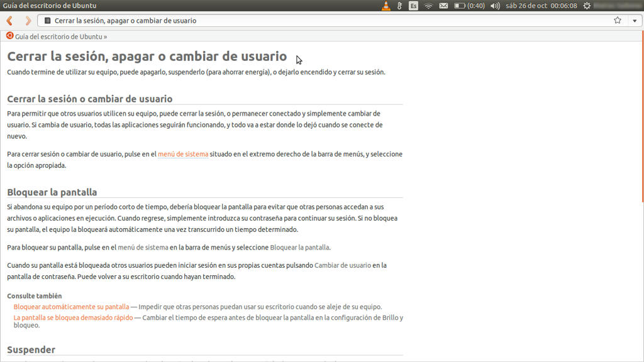Click the VLC cone icon in the top panel
The image size is (644, 362).
pyautogui.click(x=386, y=6)
